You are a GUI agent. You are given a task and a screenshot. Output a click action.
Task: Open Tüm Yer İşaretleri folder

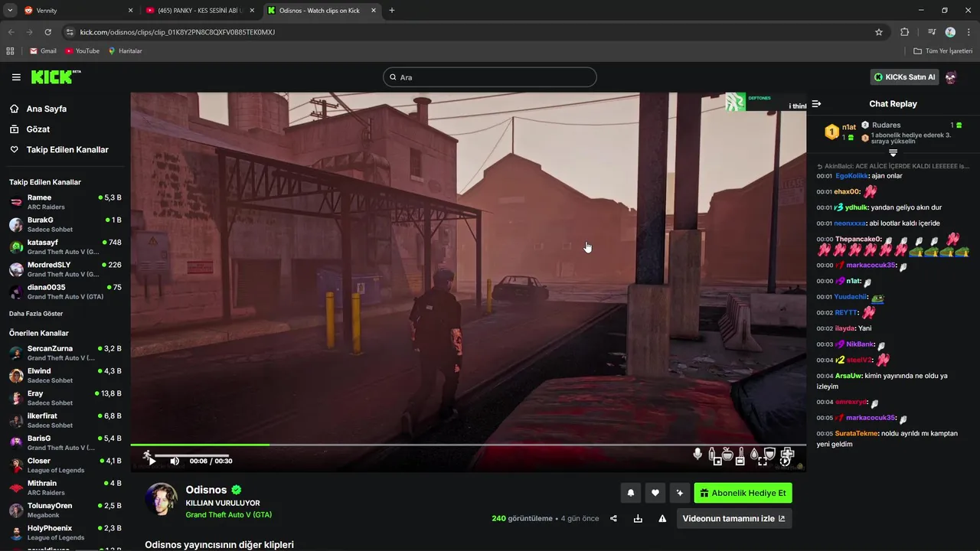tap(943, 51)
